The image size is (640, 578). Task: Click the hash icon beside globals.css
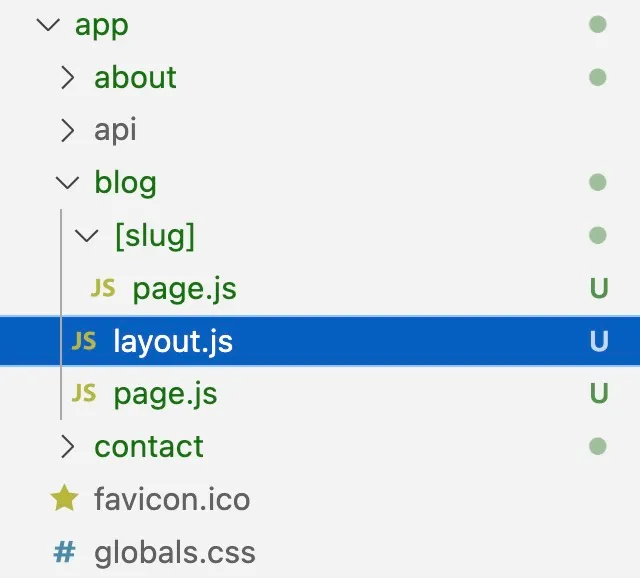[x=64, y=551]
